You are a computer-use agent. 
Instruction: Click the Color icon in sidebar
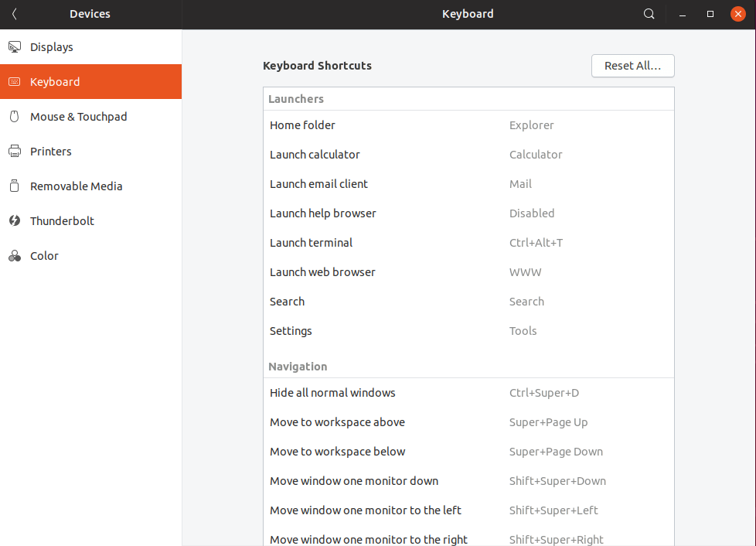[x=14, y=256]
